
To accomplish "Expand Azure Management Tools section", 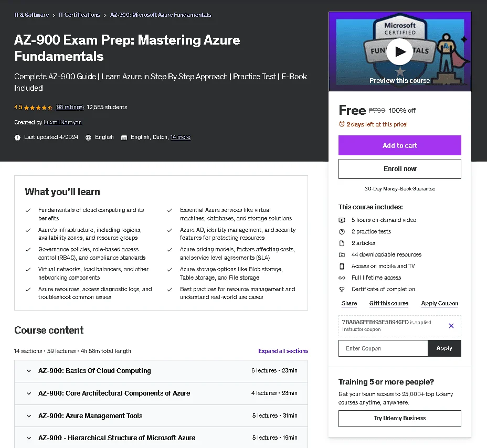I will click(x=161, y=415).
